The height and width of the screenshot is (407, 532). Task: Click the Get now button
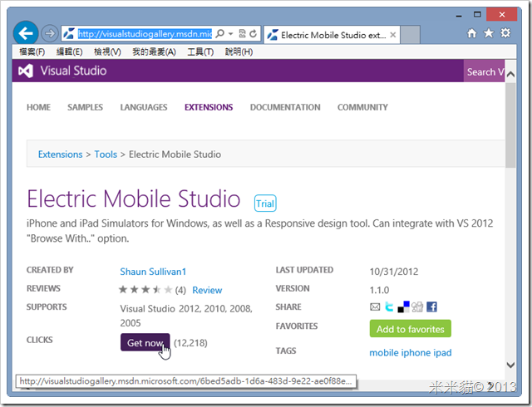click(145, 342)
